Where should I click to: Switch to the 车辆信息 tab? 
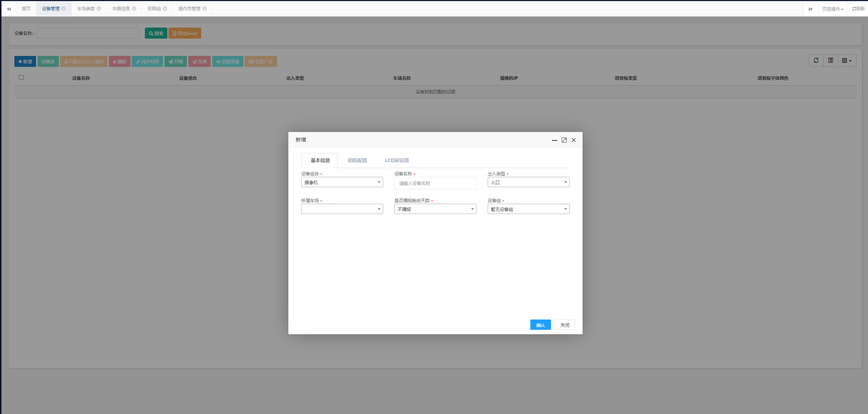pyautogui.click(x=121, y=8)
